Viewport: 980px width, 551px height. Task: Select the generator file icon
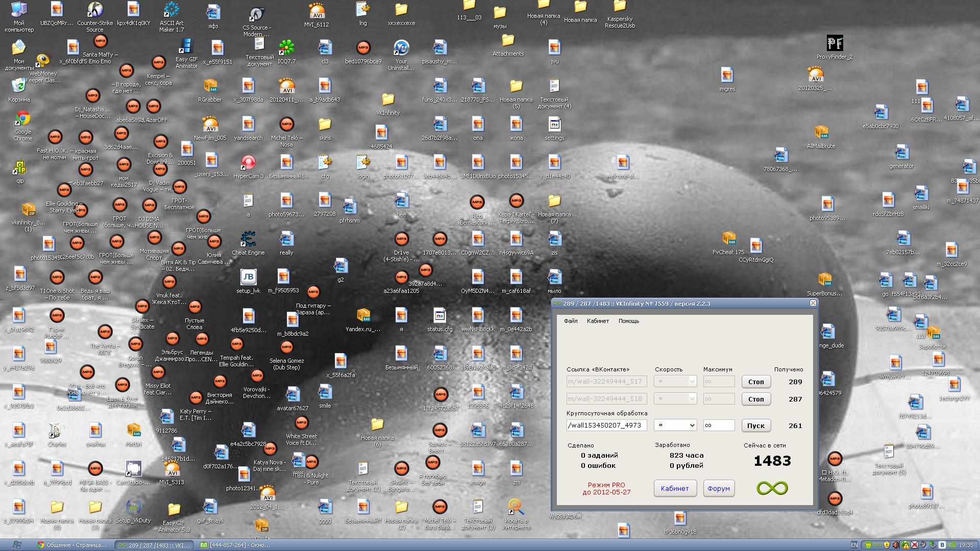pyautogui.click(x=901, y=157)
